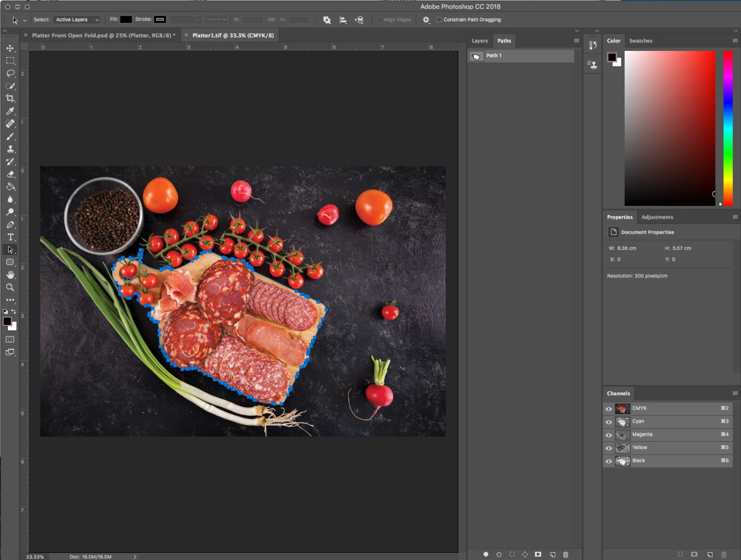Enable Constrain Path Dragging checkbox
Screen dimensions: 741x560
click(439, 20)
